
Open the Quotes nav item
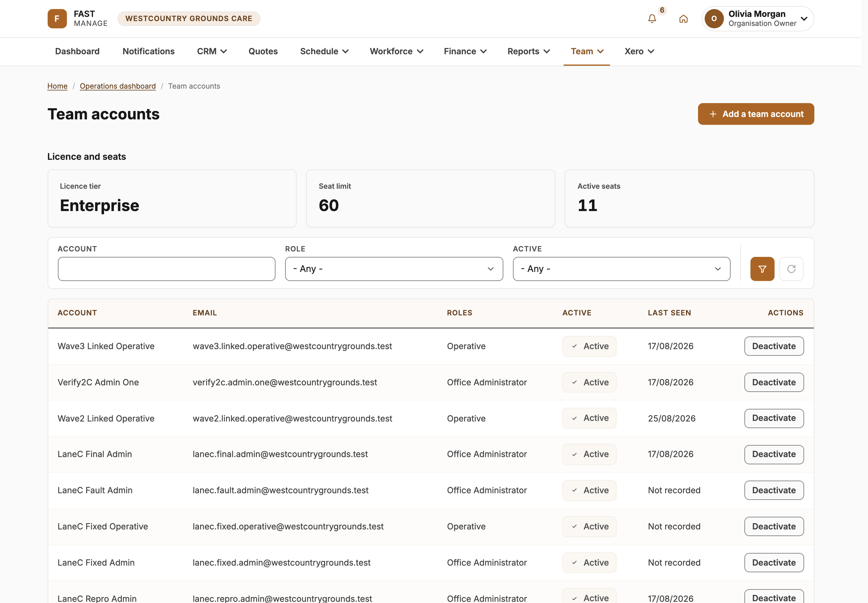[x=263, y=51]
